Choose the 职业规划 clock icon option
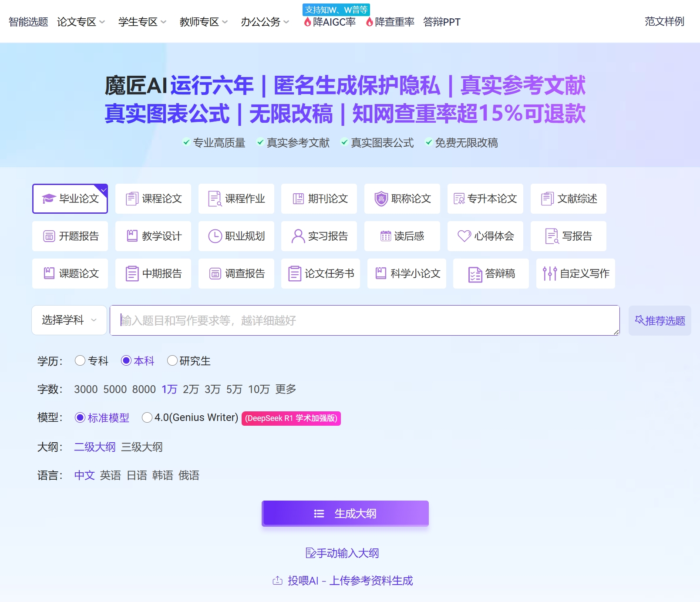The image size is (700, 602). pyautogui.click(x=236, y=236)
